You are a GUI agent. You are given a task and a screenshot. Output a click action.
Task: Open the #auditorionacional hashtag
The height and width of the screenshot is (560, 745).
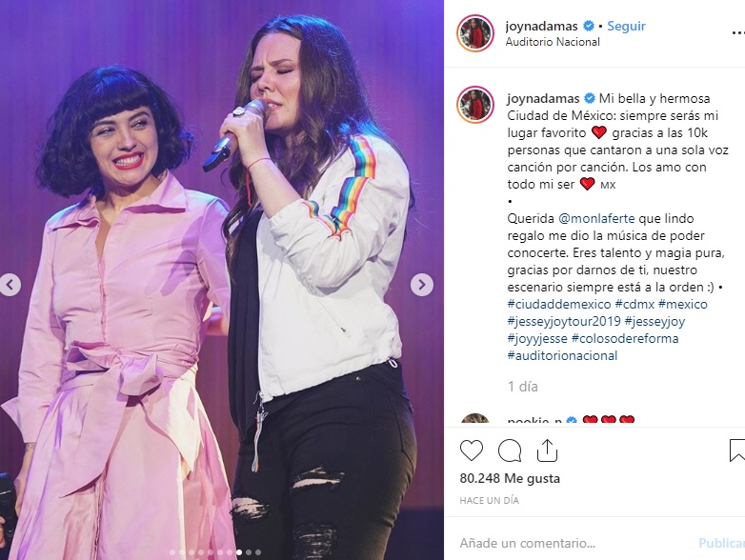pyautogui.click(x=562, y=356)
